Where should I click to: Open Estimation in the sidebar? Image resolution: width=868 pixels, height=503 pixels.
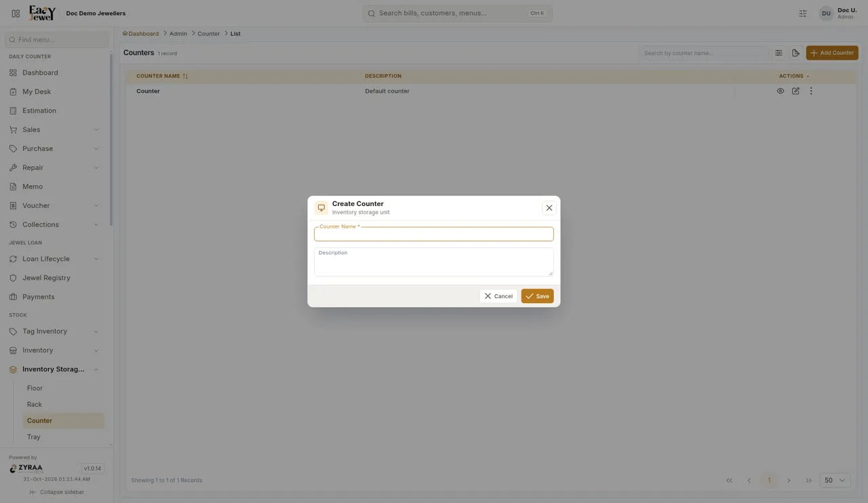[x=56, y=110]
